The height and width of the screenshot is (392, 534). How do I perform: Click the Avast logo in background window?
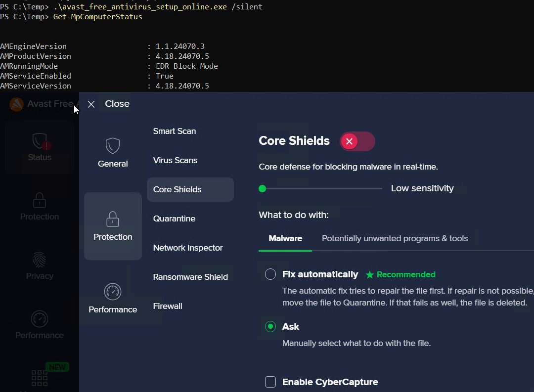(x=16, y=104)
